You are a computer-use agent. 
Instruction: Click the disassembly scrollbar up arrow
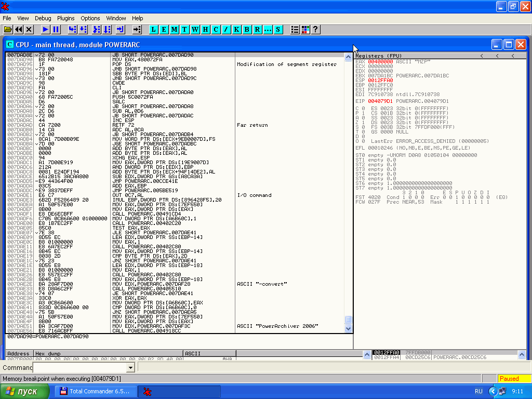click(x=348, y=57)
